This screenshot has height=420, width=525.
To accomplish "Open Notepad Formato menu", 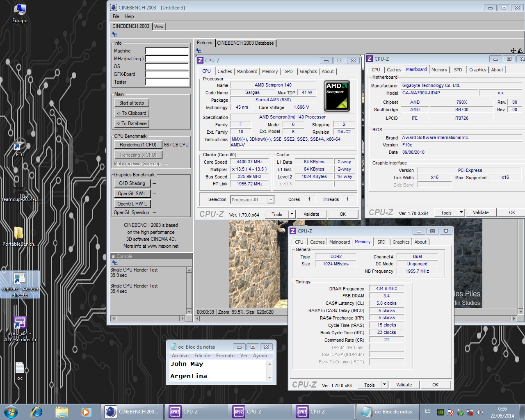I will tap(225, 356).
